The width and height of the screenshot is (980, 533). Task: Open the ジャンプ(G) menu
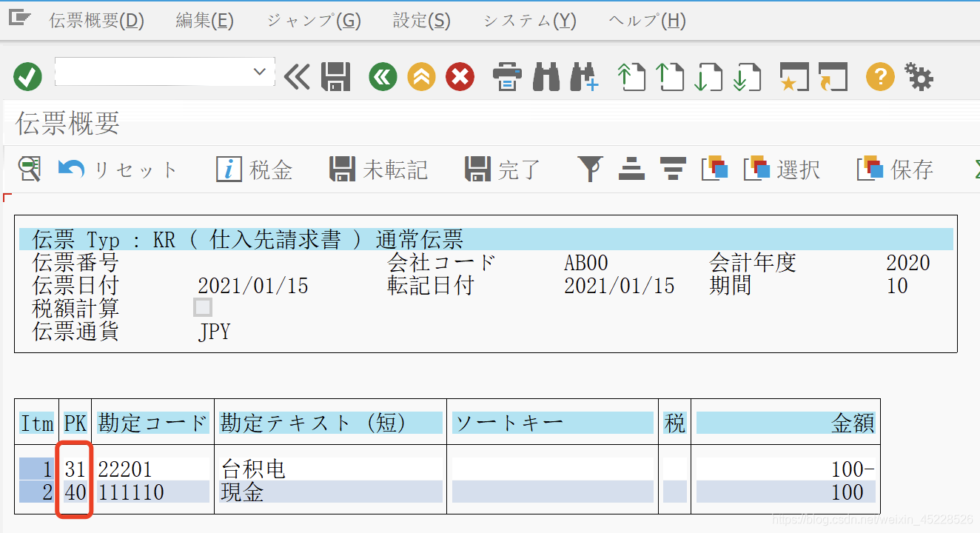[313, 21]
